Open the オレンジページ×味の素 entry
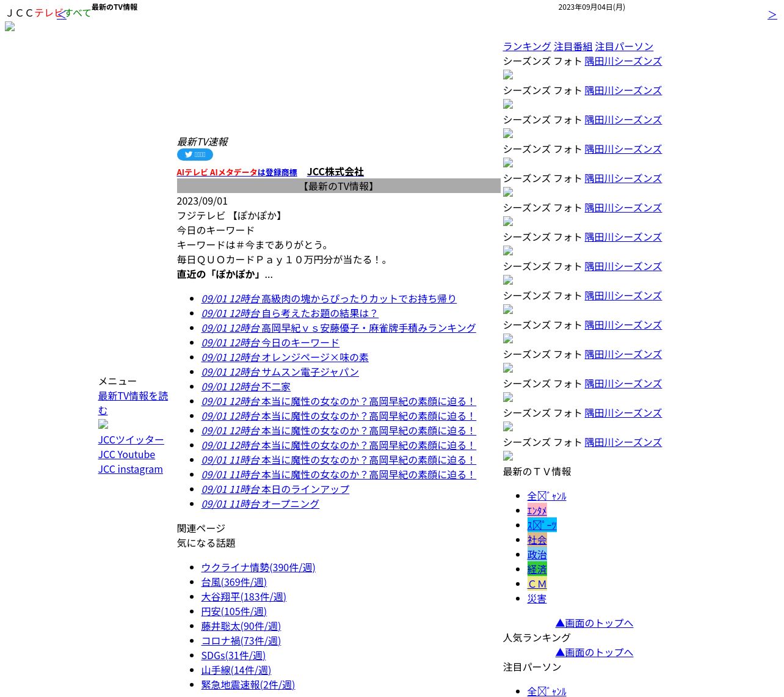This screenshot has width=784, height=697. pos(285,357)
